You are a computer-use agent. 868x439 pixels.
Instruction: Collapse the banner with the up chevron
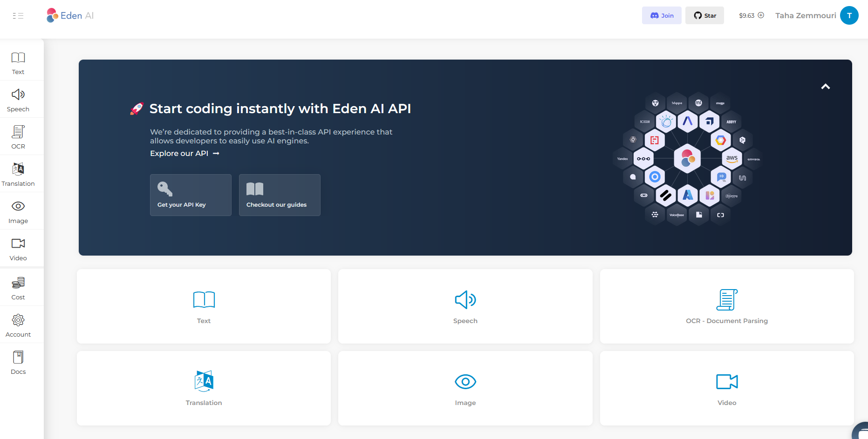[826, 87]
